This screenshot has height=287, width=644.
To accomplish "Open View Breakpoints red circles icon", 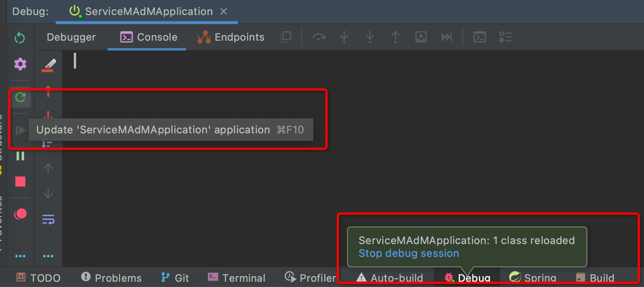I will tap(20, 214).
